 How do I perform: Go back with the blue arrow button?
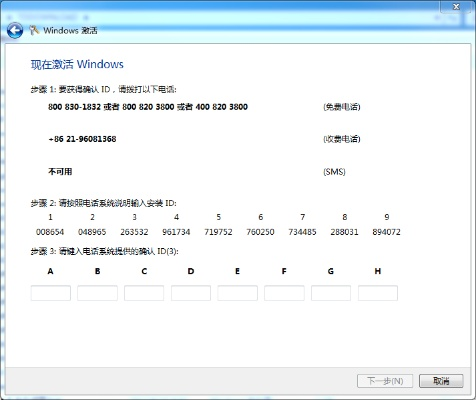pyautogui.click(x=15, y=30)
